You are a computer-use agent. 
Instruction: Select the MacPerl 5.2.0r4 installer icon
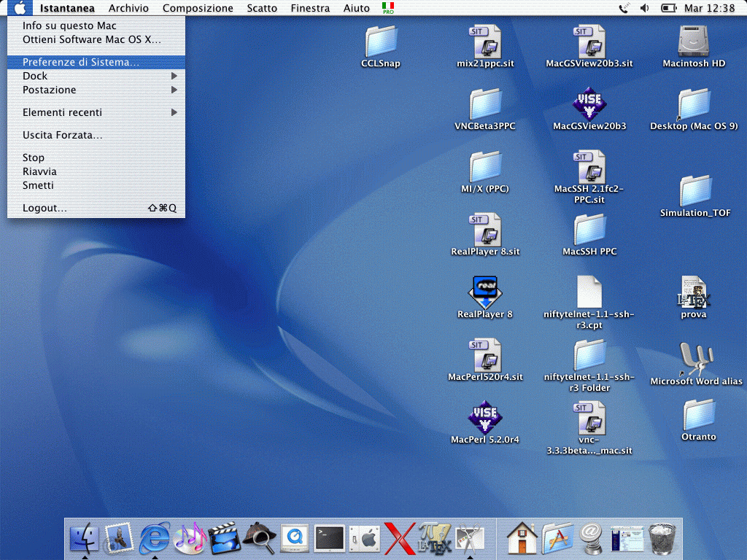pos(485,417)
